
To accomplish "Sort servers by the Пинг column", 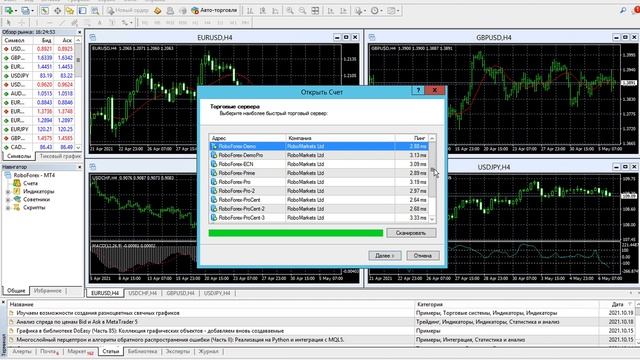I will pyautogui.click(x=411, y=138).
